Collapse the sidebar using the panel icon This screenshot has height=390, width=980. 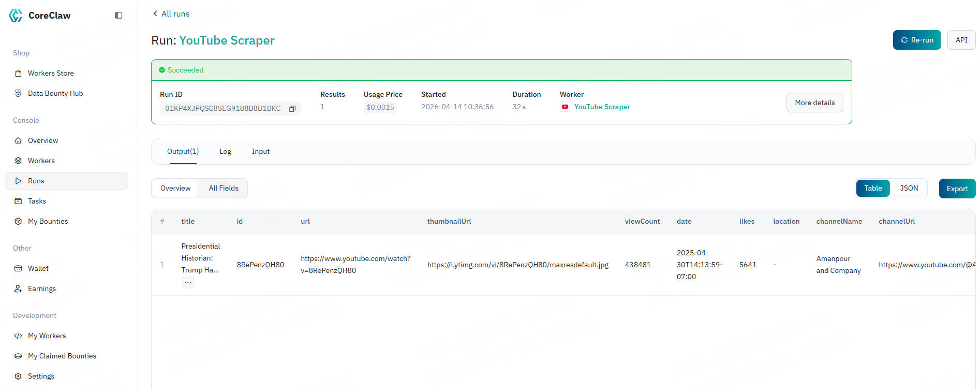pyautogui.click(x=118, y=16)
